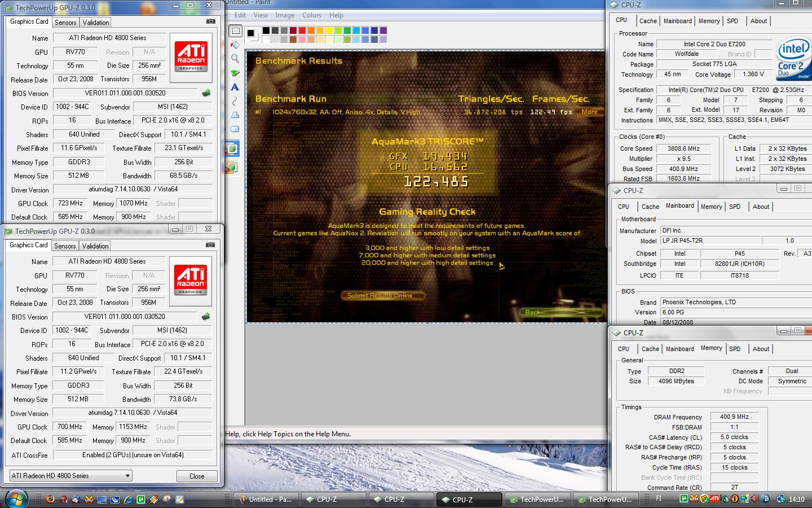The height and width of the screenshot is (508, 812).
Task: Switch to SPD tab in CPU-Z processor window
Action: click(x=732, y=21)
